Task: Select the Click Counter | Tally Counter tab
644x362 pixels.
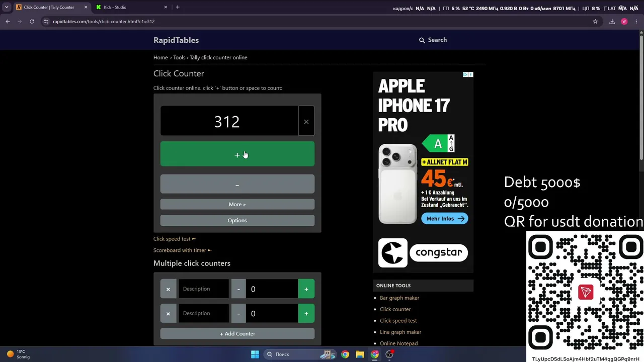Action: pos(49,7)
